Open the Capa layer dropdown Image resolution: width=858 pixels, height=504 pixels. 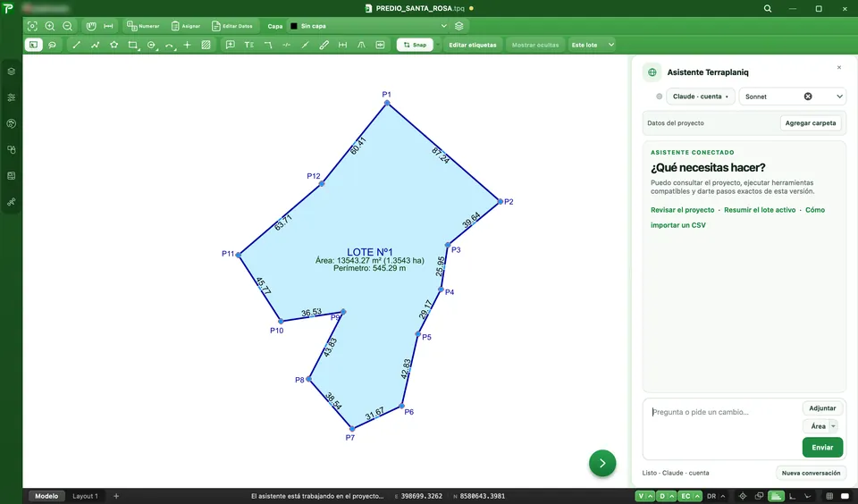pos(369,26)
